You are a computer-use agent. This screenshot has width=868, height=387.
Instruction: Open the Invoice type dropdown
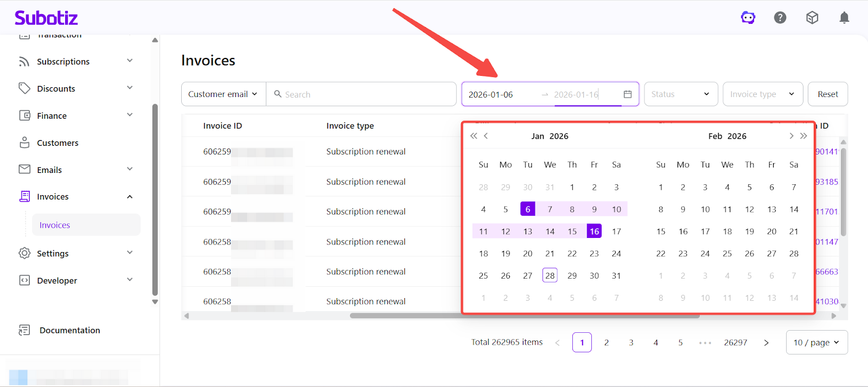pyautogui.click(x=762, y=94)
